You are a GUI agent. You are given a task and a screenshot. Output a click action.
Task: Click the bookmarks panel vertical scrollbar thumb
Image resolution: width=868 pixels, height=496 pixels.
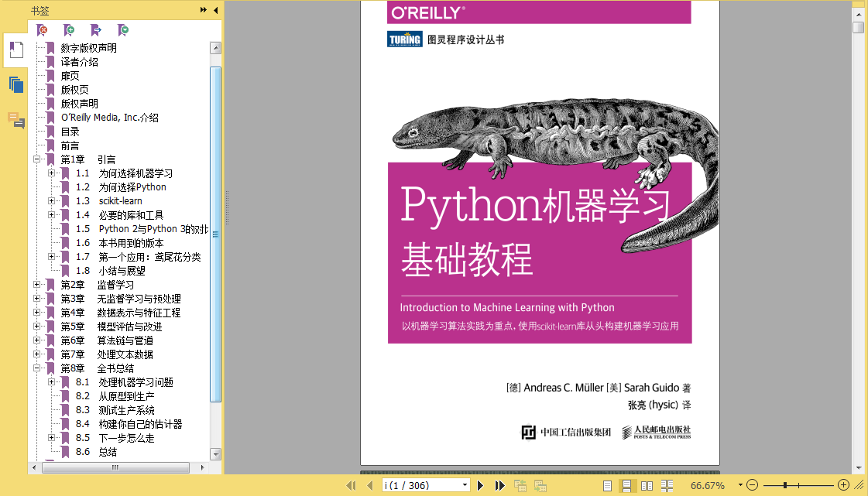216,234
